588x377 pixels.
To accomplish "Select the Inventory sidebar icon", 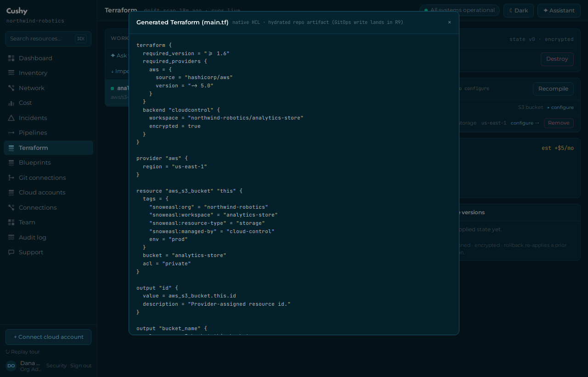I will pos(11,73).
